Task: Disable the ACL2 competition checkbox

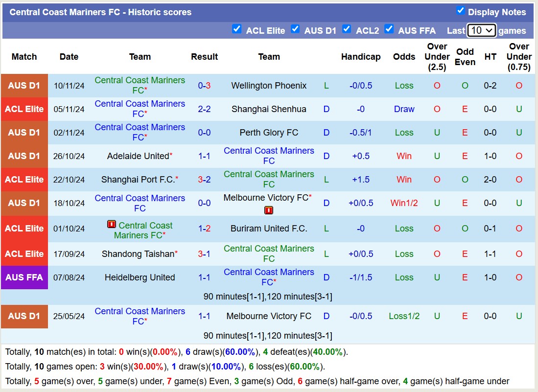Action: 347,29
